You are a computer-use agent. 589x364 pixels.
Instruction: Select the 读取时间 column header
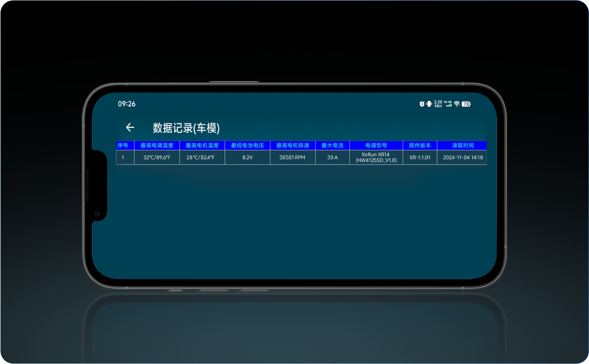coord(463,145)
